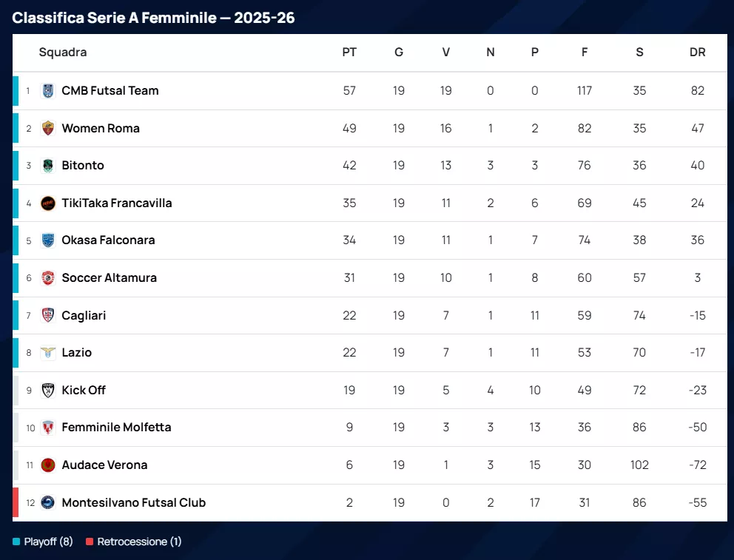The image size is (734, 560).
Task: Click the Squadra column header
Action: tap(63, 53)
